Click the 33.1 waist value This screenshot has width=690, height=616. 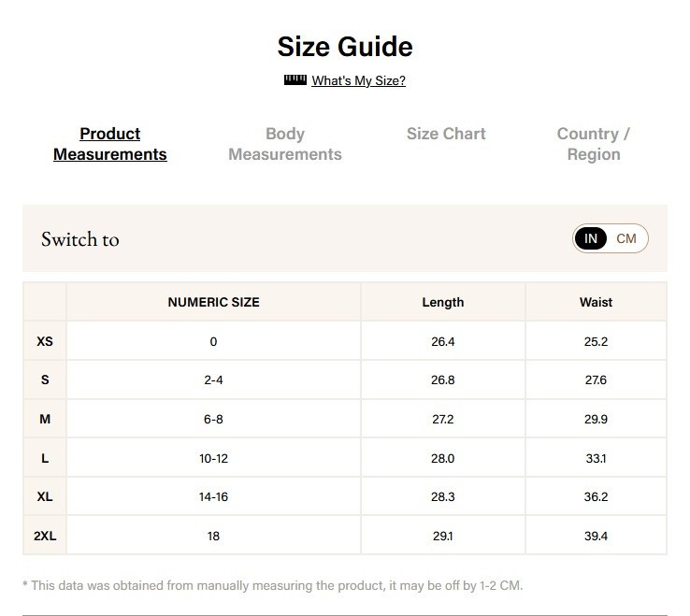pyautogui.click(x=596, y=458)
